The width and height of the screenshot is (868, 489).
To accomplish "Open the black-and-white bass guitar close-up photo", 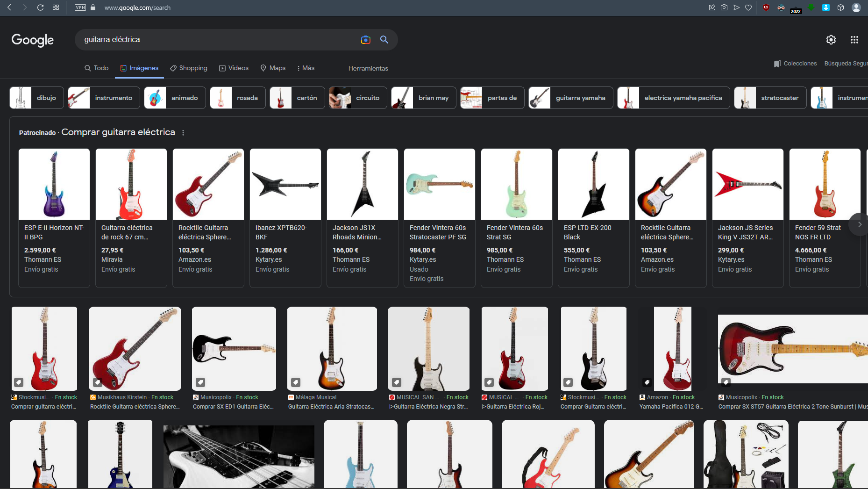I will (x=239, y=457).
